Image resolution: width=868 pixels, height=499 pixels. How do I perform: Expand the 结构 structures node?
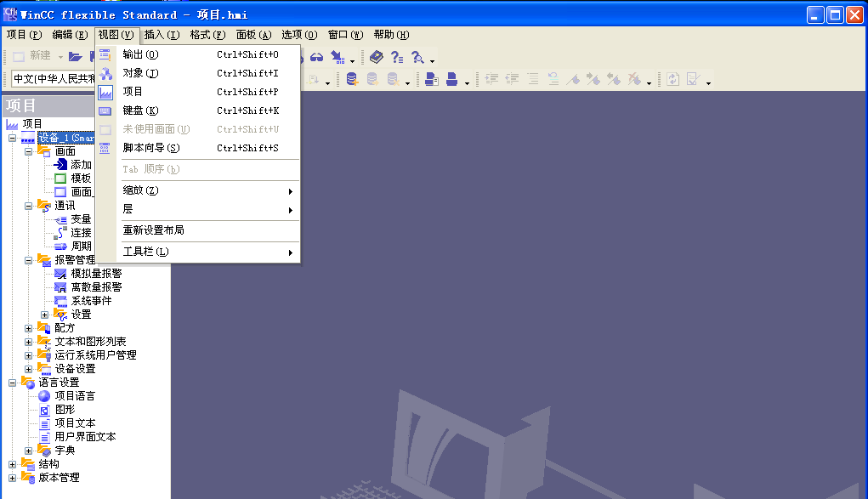point(12,464)
